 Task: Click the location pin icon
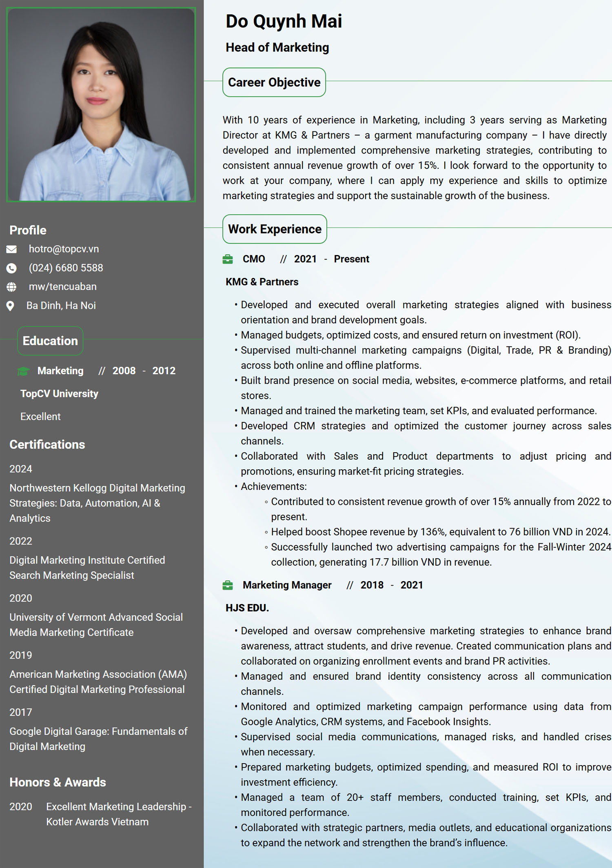[11, 306]
